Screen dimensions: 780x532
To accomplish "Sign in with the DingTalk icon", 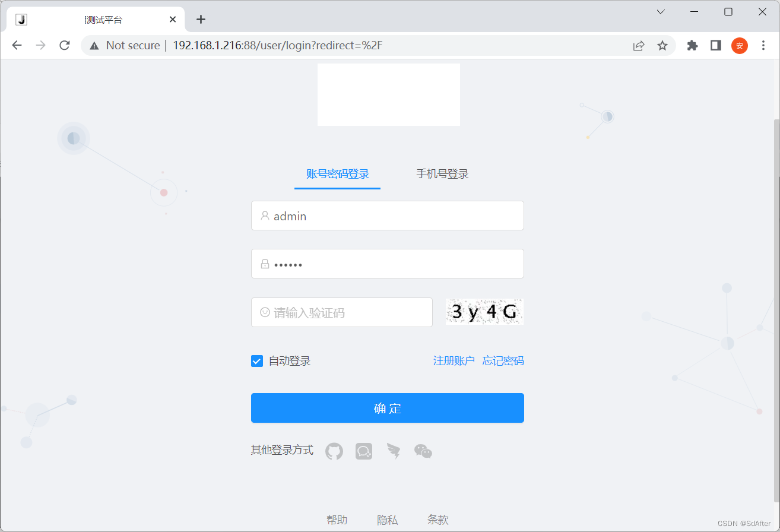I will 393,451.
